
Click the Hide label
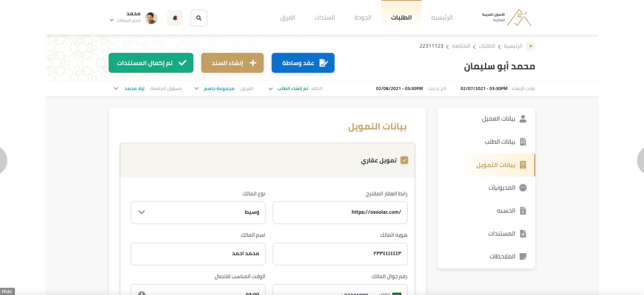(x=7, y=291)
